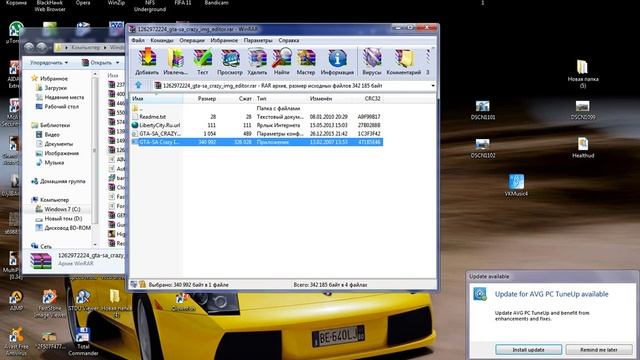Show archive Информация (Info)
This screenshot has width=640, height=360.
pos(337,62)
